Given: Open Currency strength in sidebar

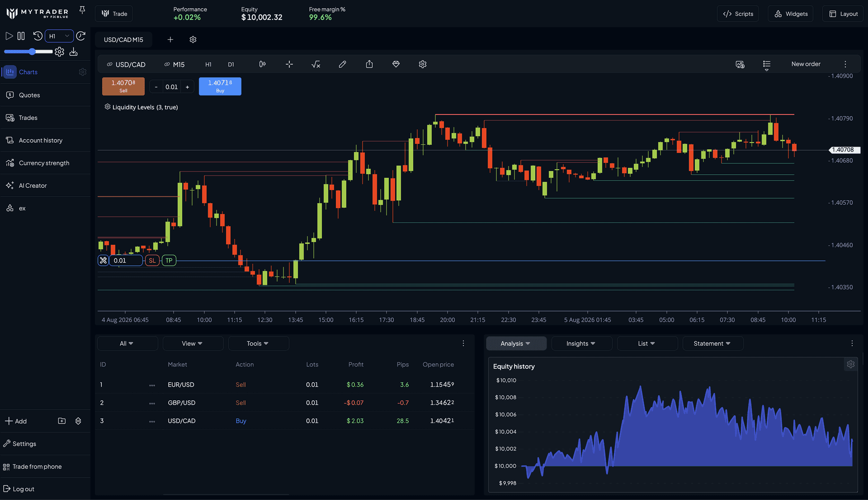Looking at the screenshot, I should (x=45, y=163).
